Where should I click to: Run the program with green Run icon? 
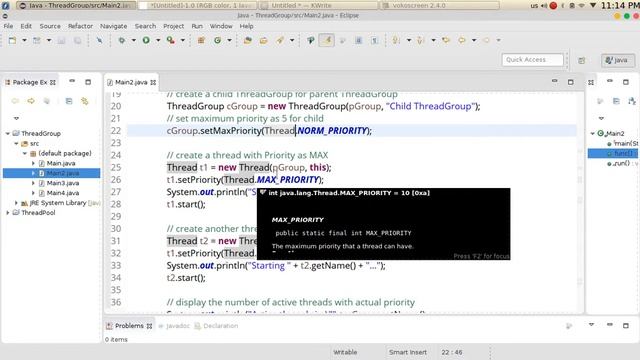click(x=146, y=40)
